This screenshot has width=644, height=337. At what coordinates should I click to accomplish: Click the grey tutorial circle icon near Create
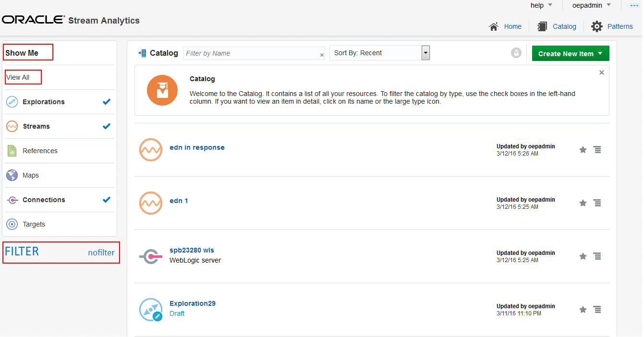click(x=516, y=53)
